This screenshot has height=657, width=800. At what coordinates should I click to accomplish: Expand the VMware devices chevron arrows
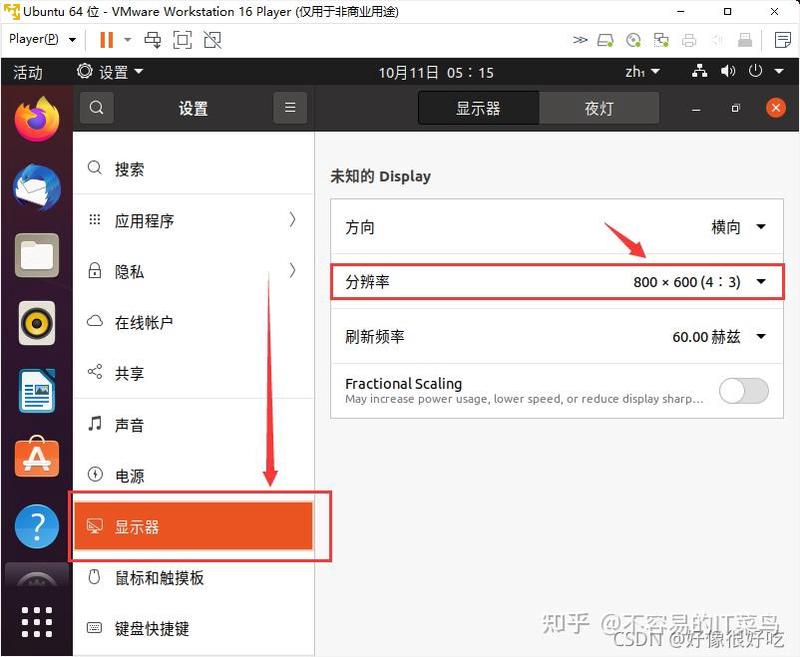(x=580, y=40)
